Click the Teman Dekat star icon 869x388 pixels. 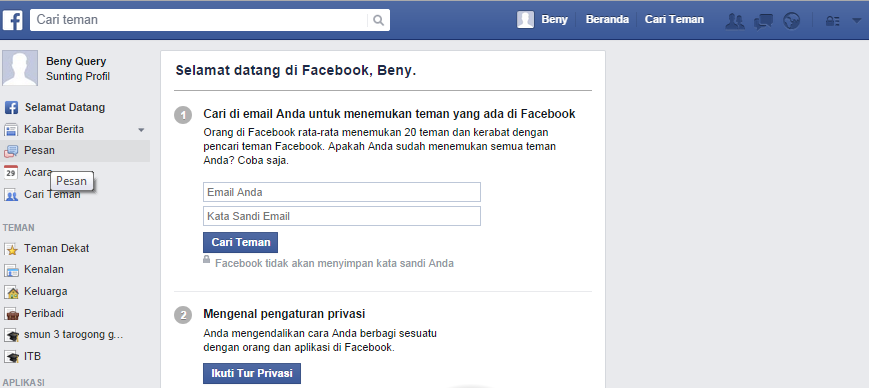tap(11, 249)
